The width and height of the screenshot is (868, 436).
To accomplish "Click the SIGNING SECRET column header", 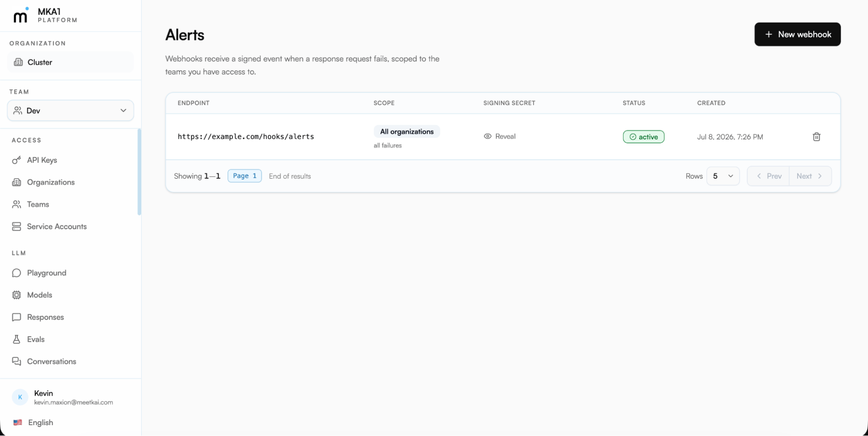I will (x=509, y=103).
